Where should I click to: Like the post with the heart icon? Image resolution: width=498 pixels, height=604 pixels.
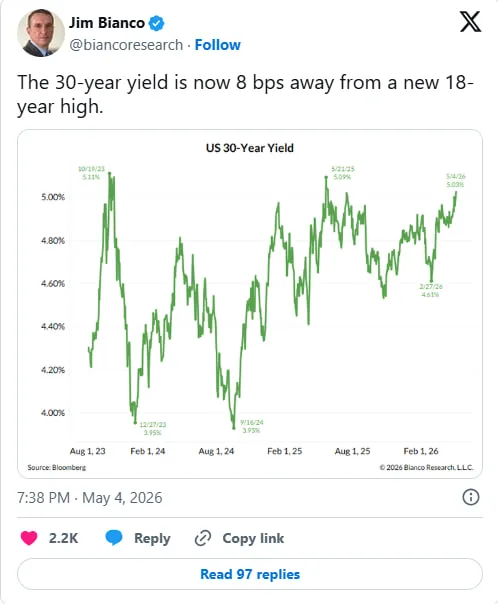coord(29,538)
